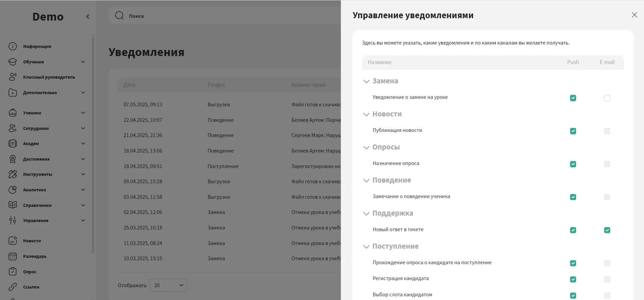Collapse the sidebar with double-chevron icon
The height and width of the screenshot is (300, 644).
[88, 17]
